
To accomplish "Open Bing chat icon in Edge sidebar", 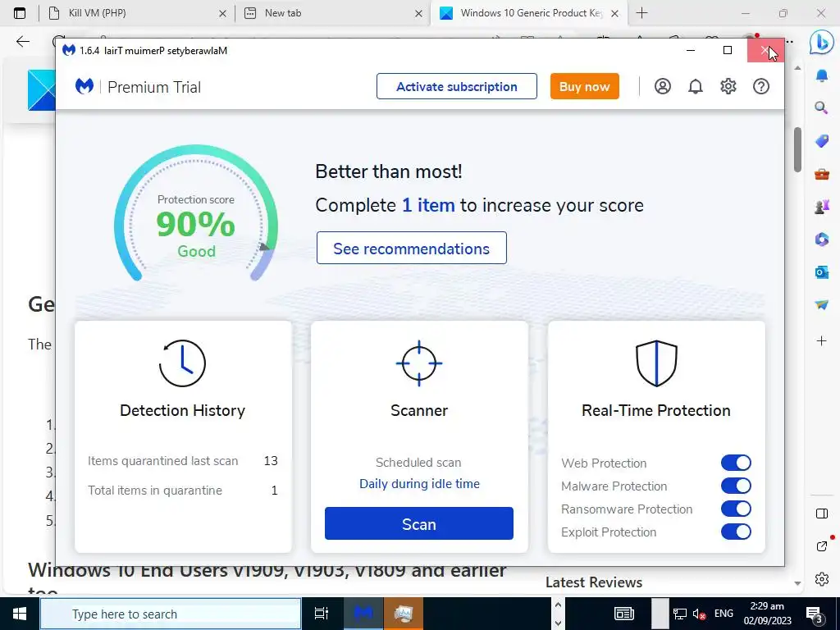I will point(821,43).
